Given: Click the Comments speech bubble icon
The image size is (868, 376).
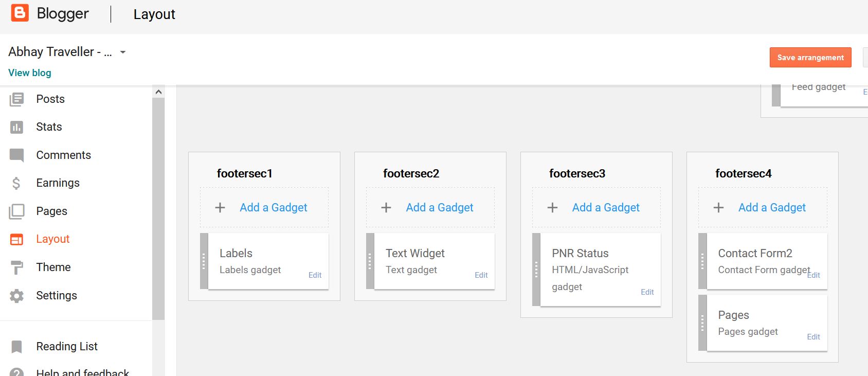Looking at the screenshot, I should tap(16, 155).
